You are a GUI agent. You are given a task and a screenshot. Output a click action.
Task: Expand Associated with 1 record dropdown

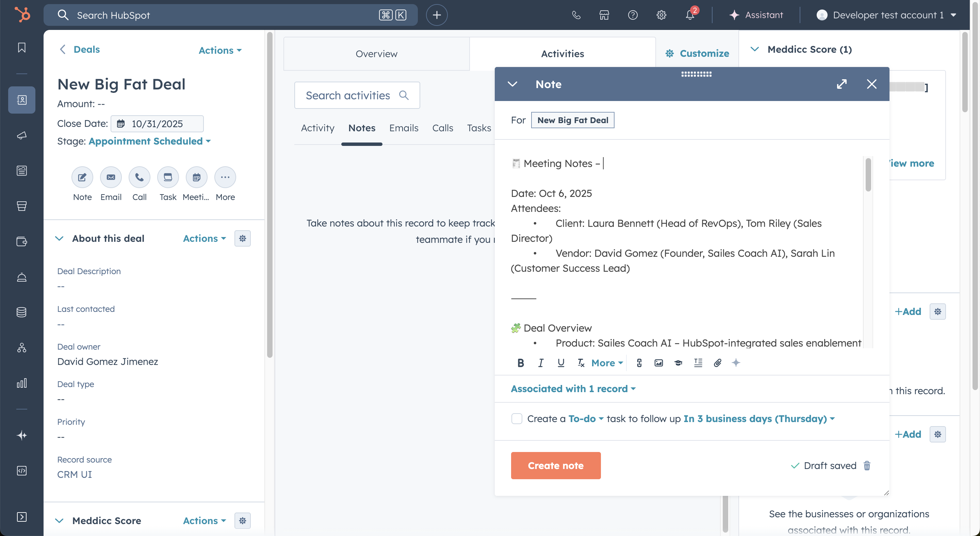pos(573,389)
